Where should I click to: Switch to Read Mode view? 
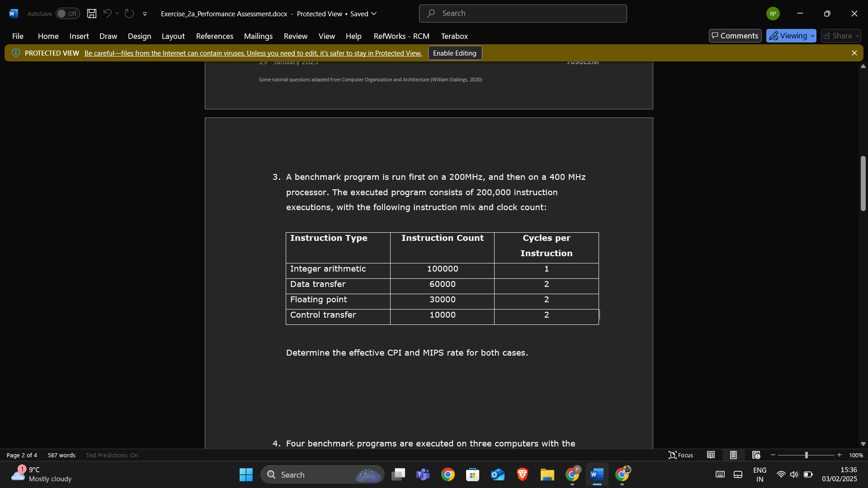coord(711,455)
